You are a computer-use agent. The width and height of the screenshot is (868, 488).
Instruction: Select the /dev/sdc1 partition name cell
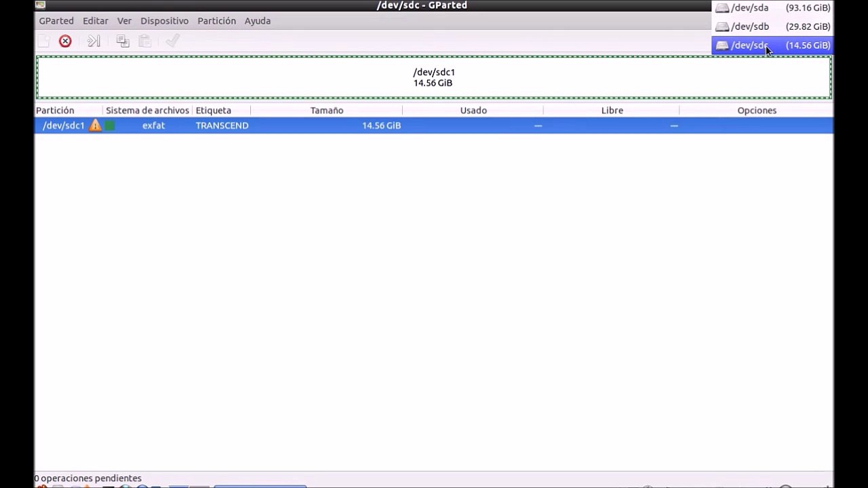64,125
